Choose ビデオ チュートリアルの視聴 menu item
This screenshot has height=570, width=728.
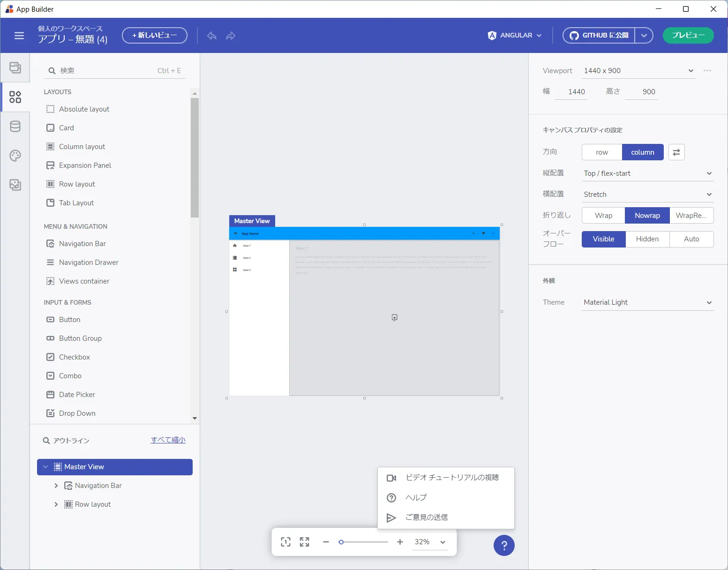click(452, 478)
